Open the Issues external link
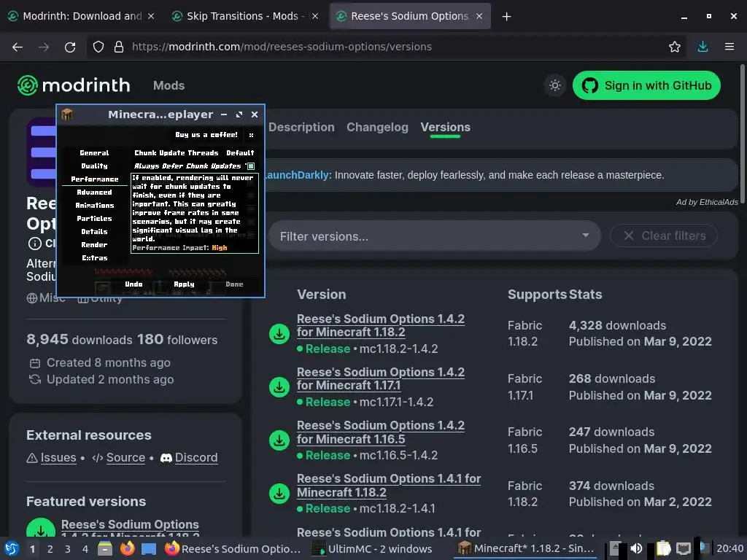Screen dimensions: 747x560 58,458
